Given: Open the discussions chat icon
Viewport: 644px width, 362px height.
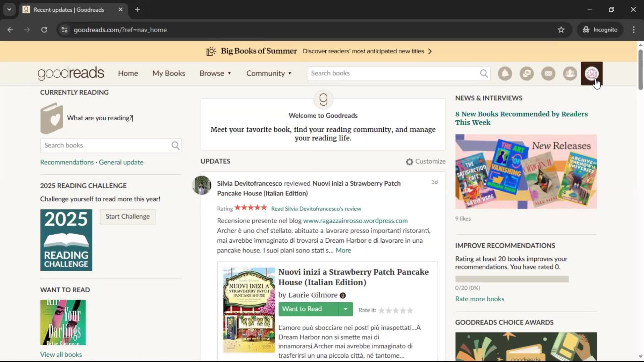Looking at the screenshot, I should coord(527,73).
